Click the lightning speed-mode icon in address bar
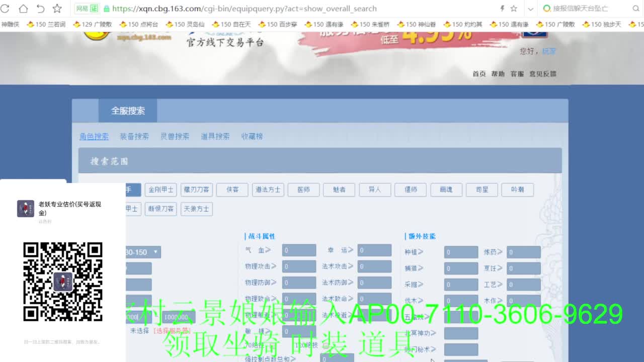Image resolution: width=644 pixels, height=362 pixels. [x=502, y=9]
